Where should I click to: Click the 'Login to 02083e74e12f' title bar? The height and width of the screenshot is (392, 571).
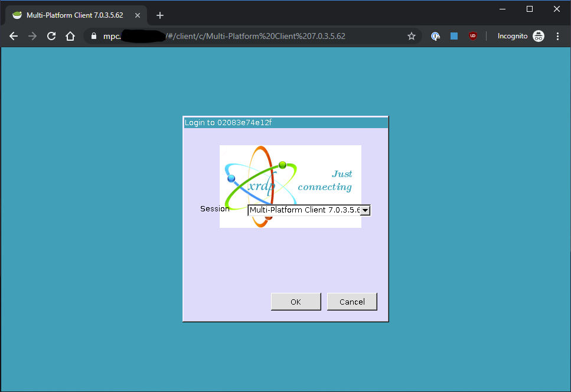tap(286, 123)
